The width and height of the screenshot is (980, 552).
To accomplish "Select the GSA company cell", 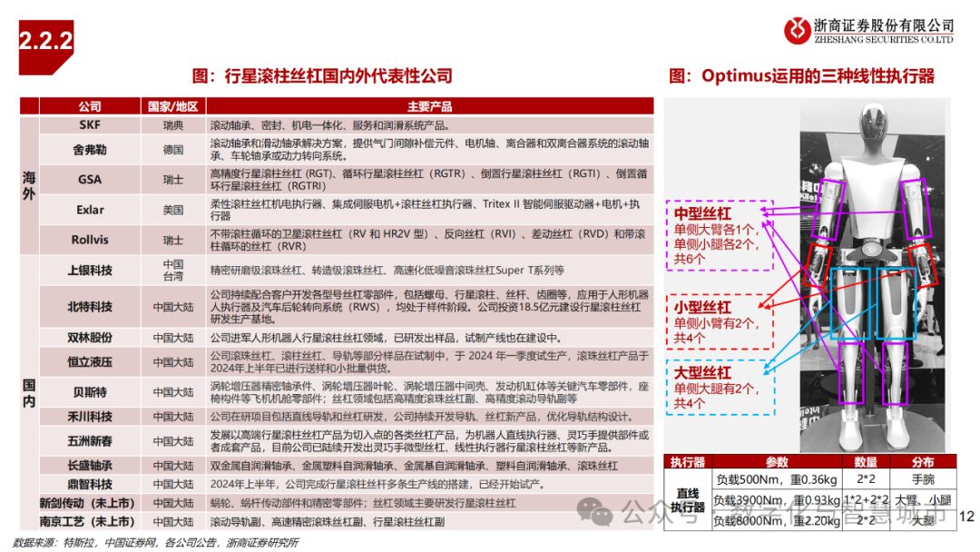I will 90,180.
